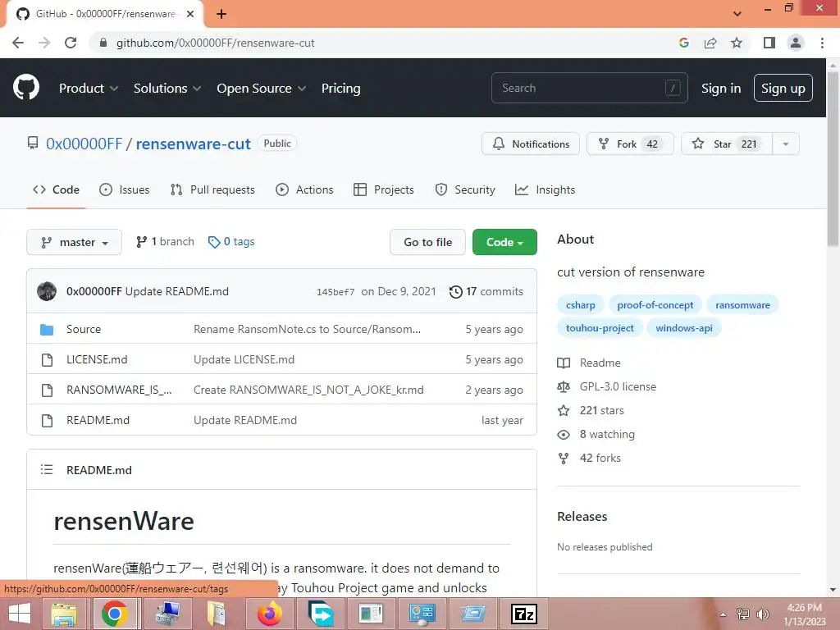Click the browser forward arrow
Viewport: 840px width, 630px height.
coord(44,43)
